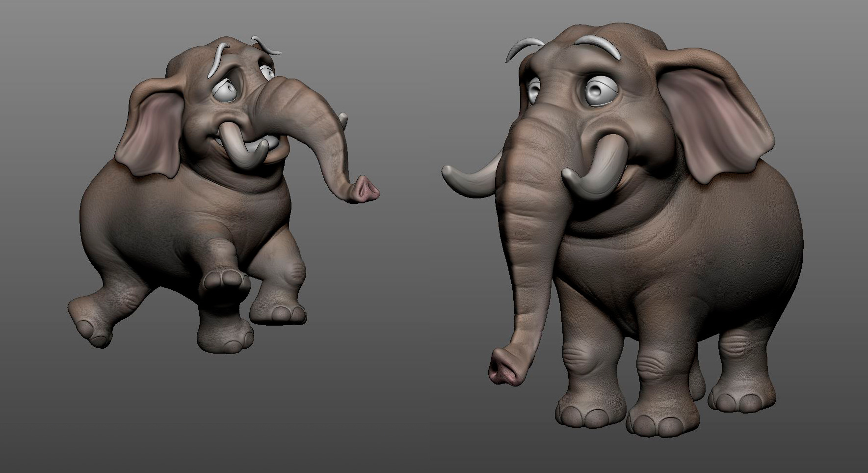Click the right elephant's floating left eyebrow
The image size is (868, 473).
click(x=522, y=49)
